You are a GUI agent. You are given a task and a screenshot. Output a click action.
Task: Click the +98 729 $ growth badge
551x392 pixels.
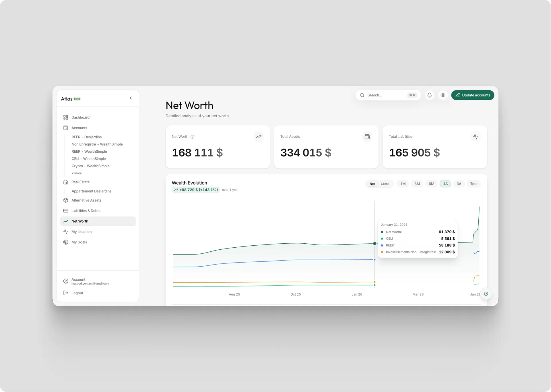coord(196,190)
